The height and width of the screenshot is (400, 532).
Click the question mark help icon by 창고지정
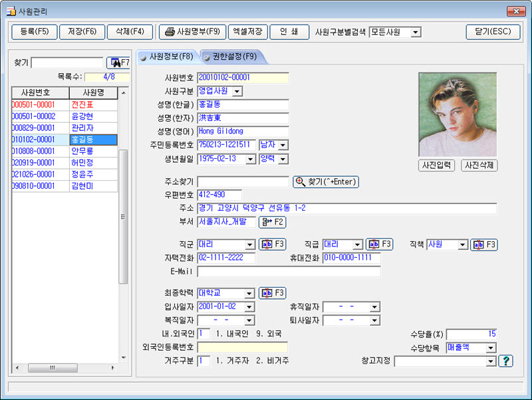tap(505, 361)
